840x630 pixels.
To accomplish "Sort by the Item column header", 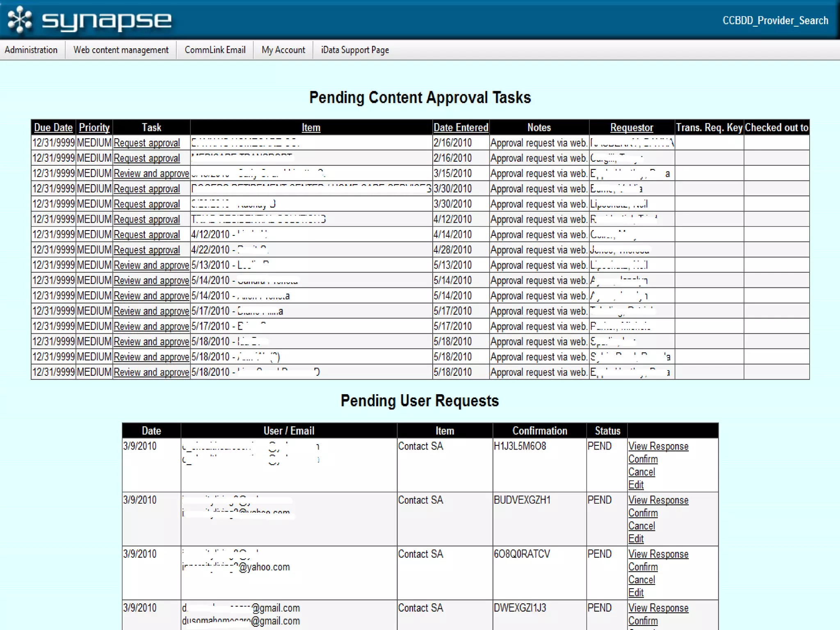I will (x=311, y=128).
